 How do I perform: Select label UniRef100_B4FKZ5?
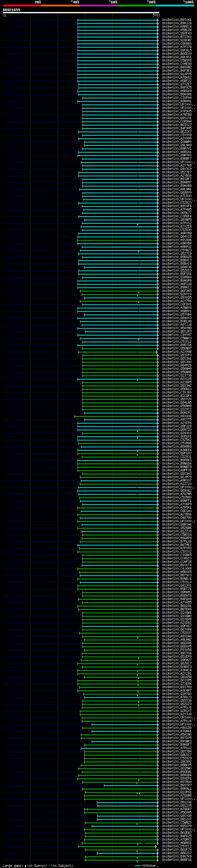coord(176,836)
